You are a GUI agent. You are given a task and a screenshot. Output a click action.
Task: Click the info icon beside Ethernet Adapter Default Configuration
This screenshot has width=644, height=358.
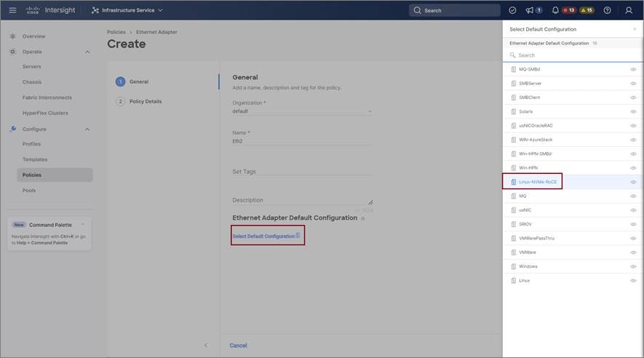tap(362, 218)
